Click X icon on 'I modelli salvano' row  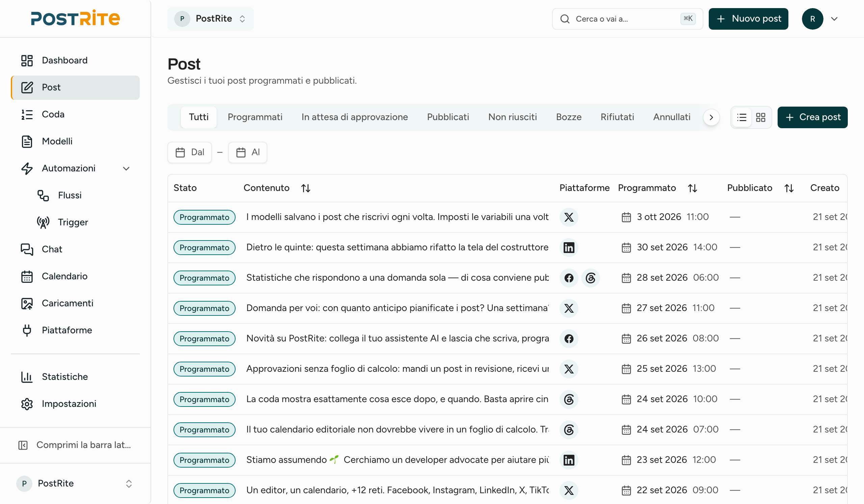(569, 217)
